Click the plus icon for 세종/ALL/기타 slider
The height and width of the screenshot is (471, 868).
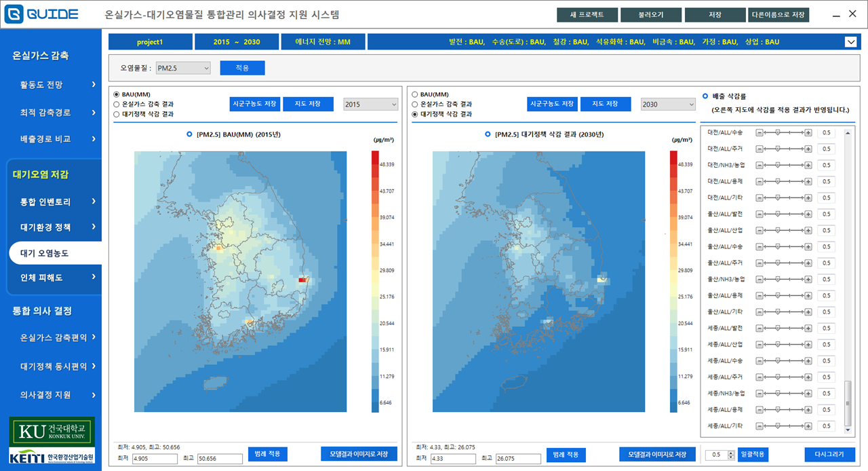[808, 426]
